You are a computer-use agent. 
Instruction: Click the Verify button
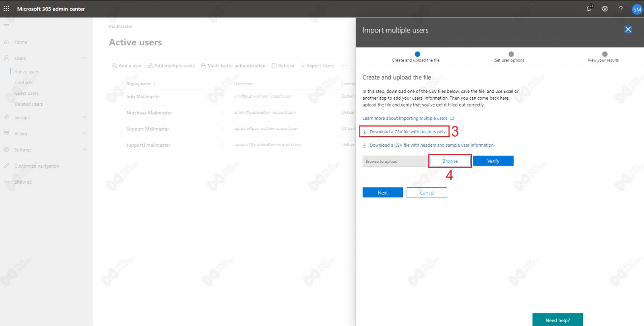click(x=493, y=161)
